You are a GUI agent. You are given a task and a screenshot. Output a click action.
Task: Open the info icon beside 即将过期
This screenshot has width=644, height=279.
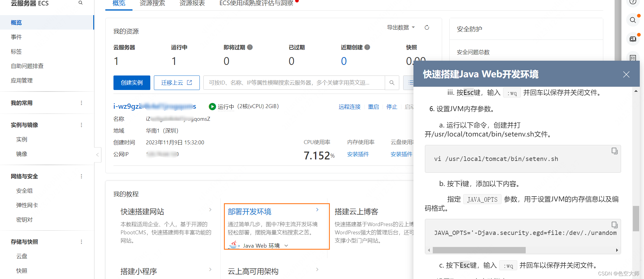click(250, 47)
